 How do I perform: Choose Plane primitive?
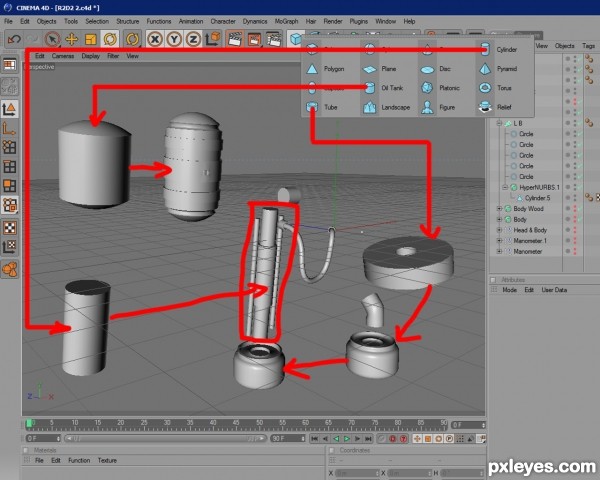pyautogui.click(x=380, y=69)
